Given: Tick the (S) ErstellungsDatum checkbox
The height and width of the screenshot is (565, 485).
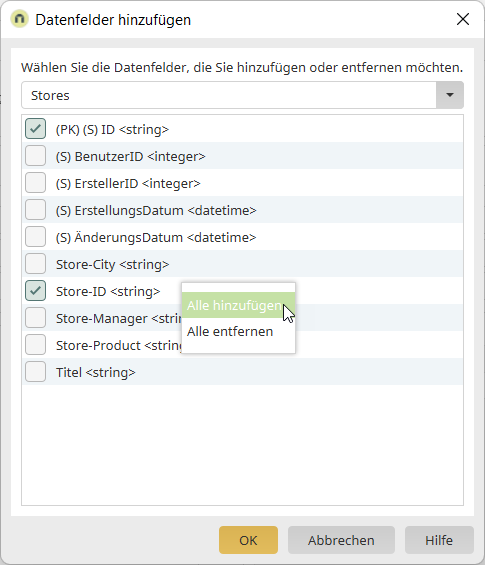Looking at the screenshot, I should [35, 210].
